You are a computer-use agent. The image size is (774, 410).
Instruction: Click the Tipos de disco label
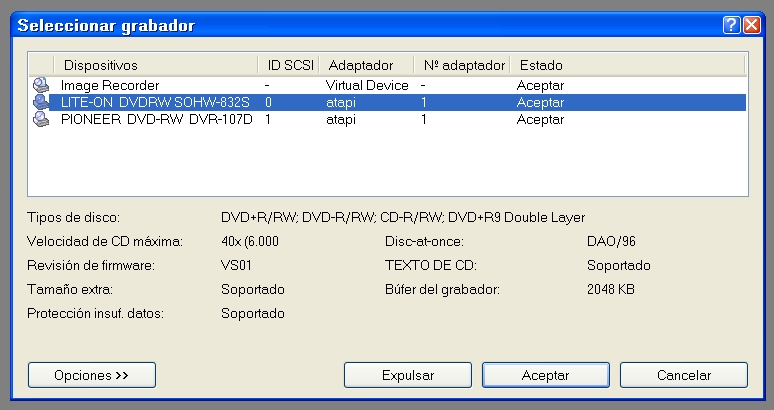tap(73, 217)
